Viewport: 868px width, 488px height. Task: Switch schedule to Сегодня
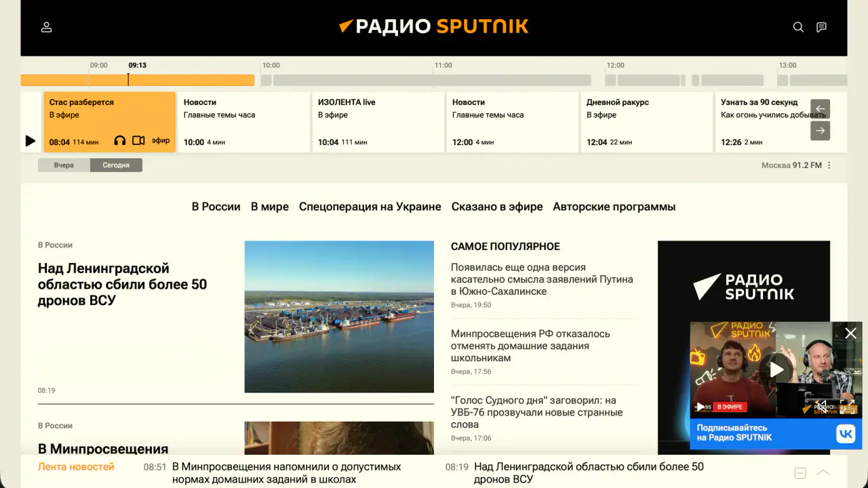tap(116, 165)
